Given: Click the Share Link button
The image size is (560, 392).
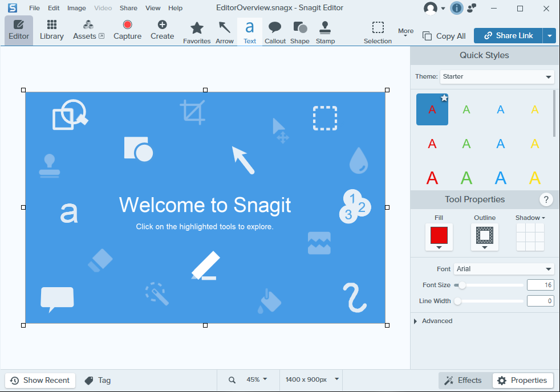Looking at the screenshot, I should [508, 35].
